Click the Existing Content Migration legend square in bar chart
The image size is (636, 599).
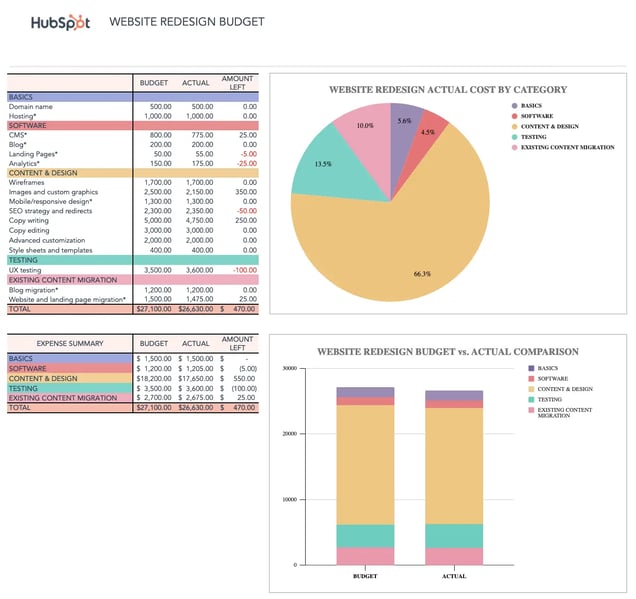tap(530, 410)
